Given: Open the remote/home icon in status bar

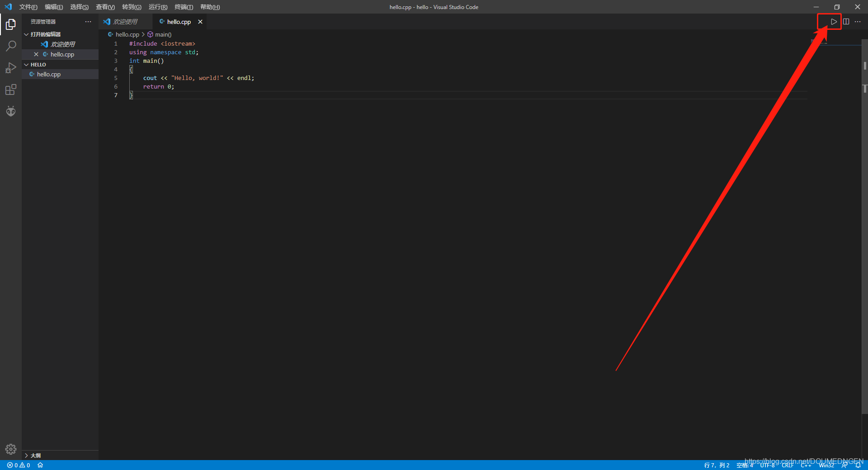Looking at the screenshot, I should 40,465.
